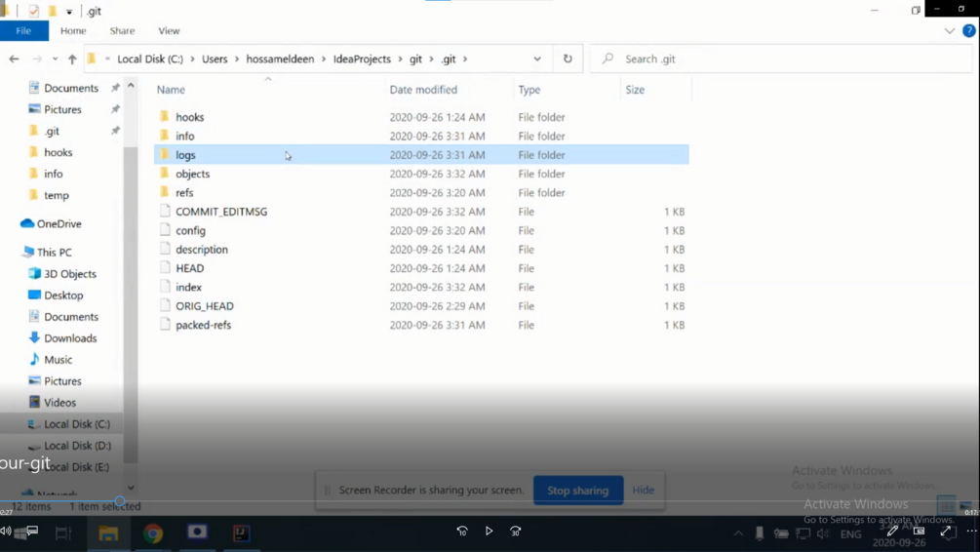Viewport: 980px width, 552px height.
Task: Sort by Size column header
Action: [x=635, y=90]
